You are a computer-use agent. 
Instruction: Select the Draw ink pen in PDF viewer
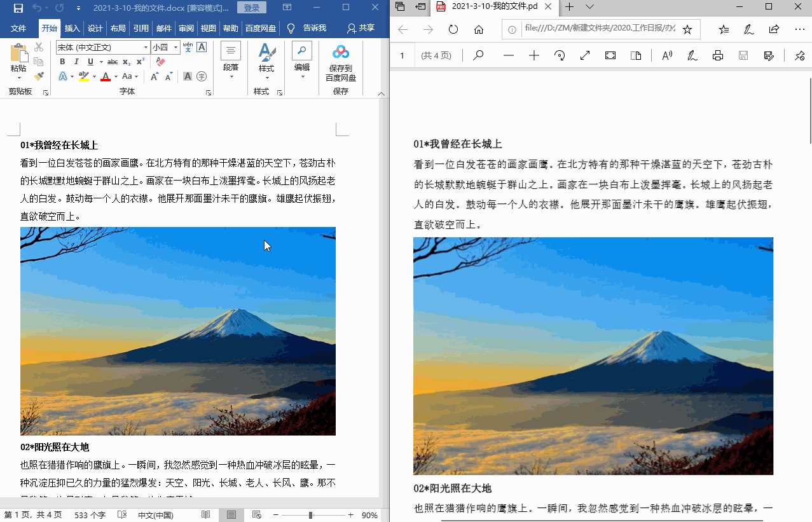coord(691,55)
